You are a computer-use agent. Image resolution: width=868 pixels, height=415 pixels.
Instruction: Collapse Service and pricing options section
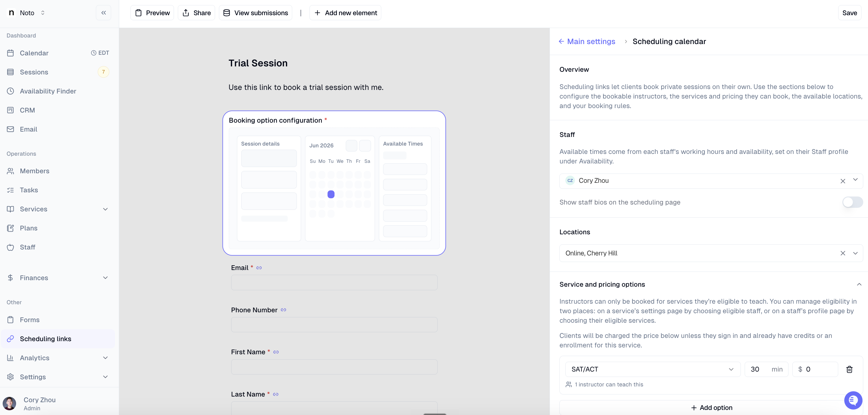[859, 284]
